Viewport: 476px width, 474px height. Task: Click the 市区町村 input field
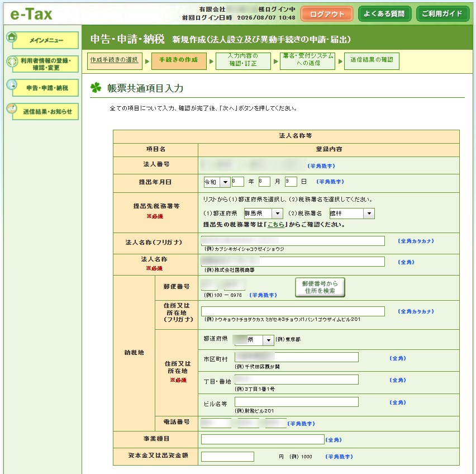point(296,357)
